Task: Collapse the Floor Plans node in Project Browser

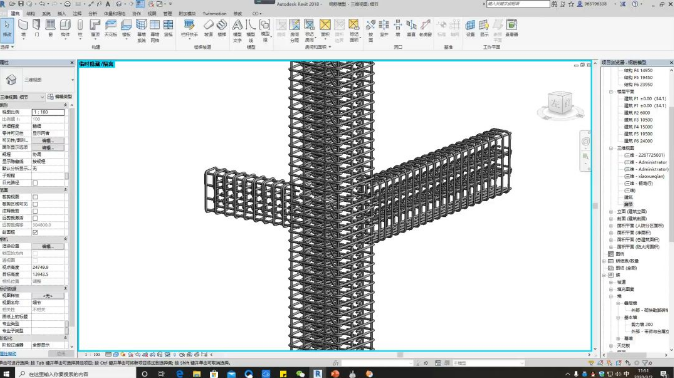Action: click(611, 92)
